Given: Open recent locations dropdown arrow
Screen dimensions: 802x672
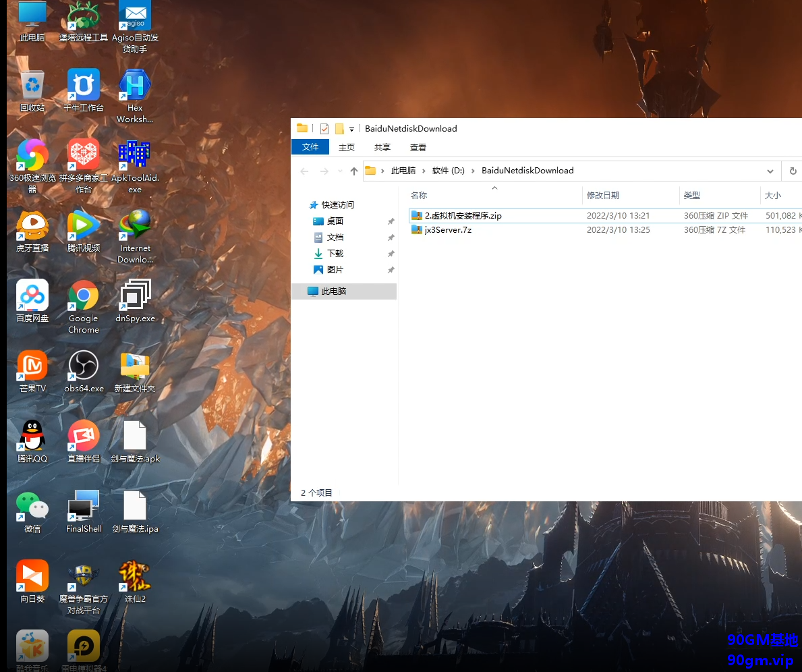Looking at the screenshot, I should (x=340, y=171).
